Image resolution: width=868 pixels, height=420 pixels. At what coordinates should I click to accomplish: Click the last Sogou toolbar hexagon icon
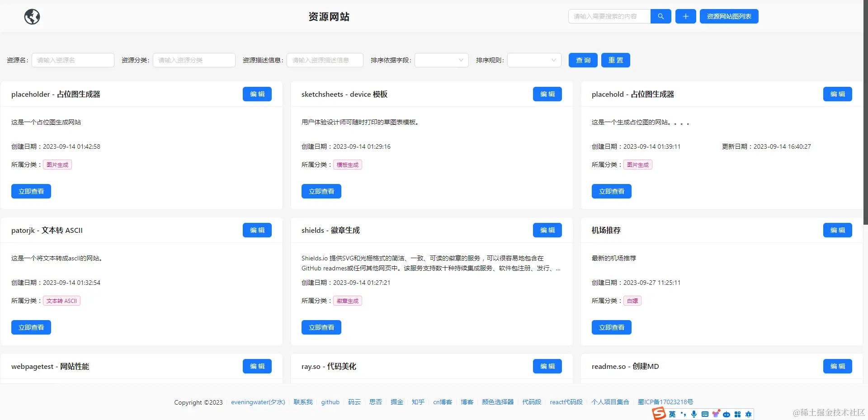[748, 414]
